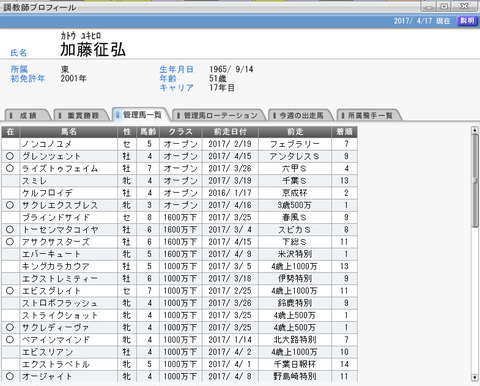Switch to the 今週の出走馬 tab
The image size is (480, 386).
pyautogui.click(x=301, y=115)
